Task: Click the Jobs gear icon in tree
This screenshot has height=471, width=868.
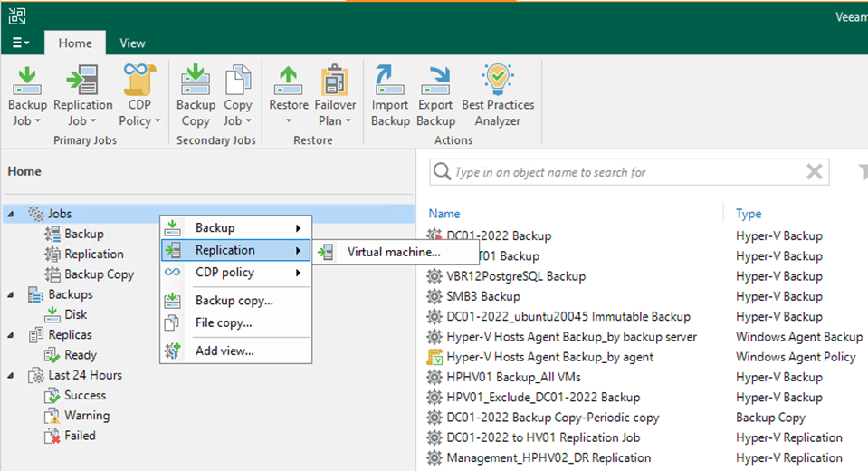Action: coord(36,214)
